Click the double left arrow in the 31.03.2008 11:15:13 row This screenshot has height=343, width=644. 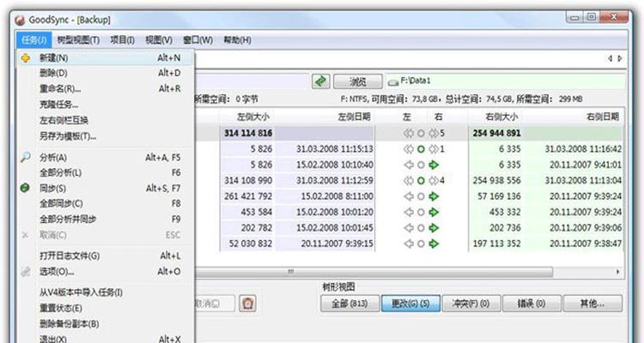(x=409, y=149)
